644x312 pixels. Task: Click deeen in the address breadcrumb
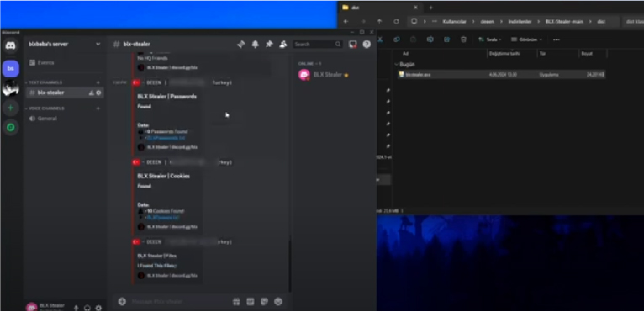tap(487, 21)
